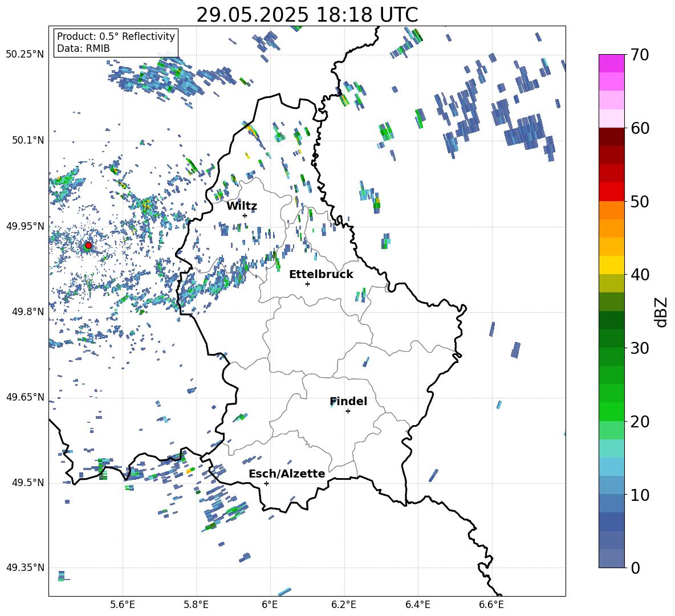Click the Esch/Alzette station cross marker

pyautogui.click(x=266, y=483)
